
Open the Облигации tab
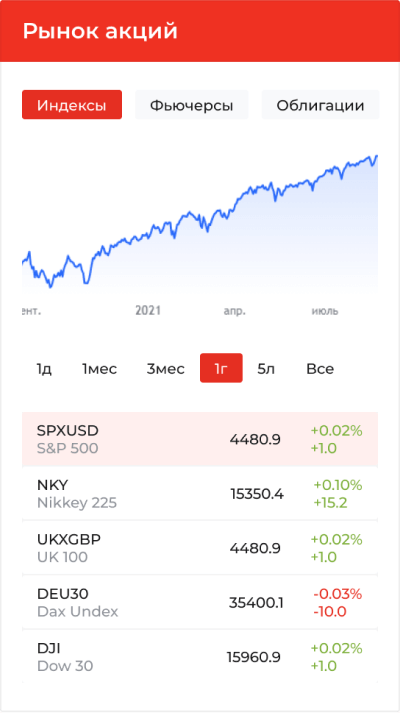tap(320, 105)
